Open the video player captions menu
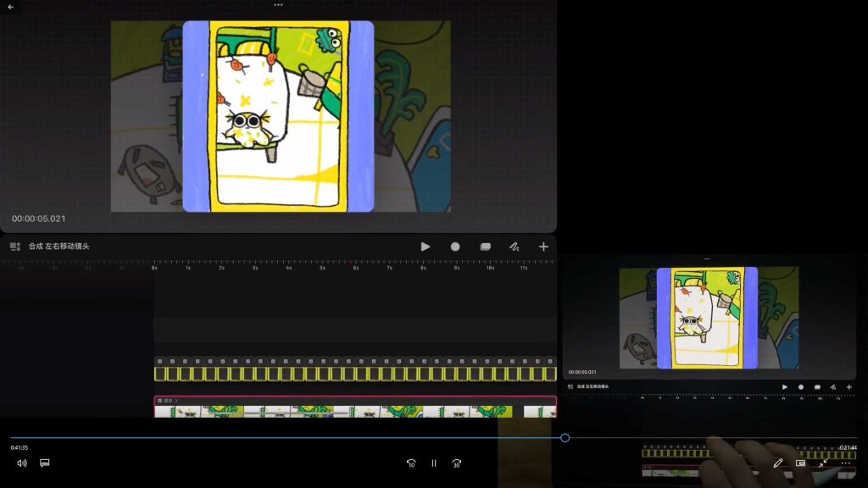868x488 pixels. point(45,463)
